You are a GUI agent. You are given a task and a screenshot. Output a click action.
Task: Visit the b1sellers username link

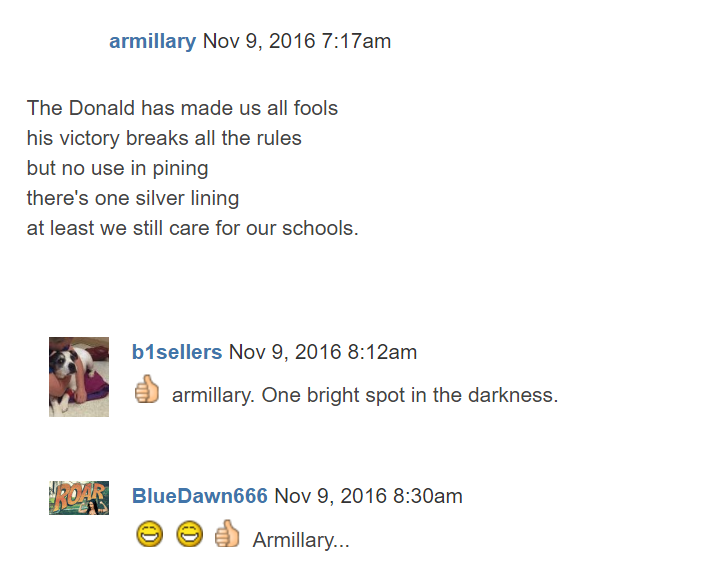(x=177, y=352)
